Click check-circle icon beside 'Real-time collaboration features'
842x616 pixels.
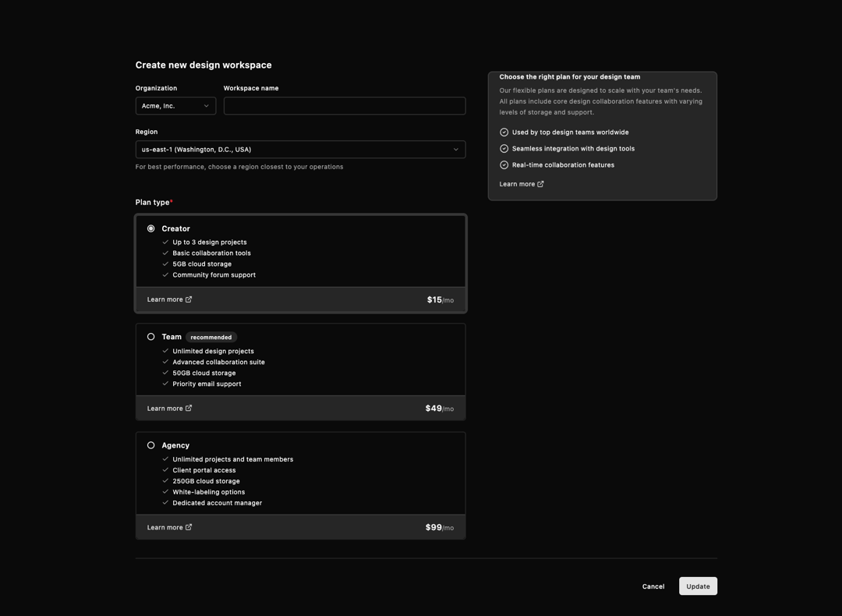[x=504, y=165]
